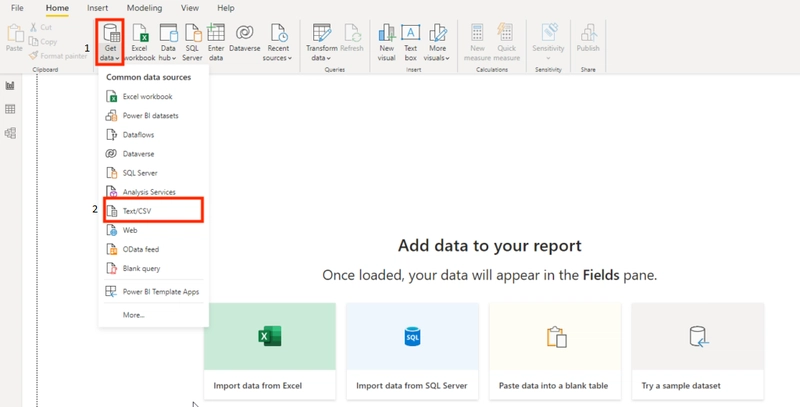Select Dataflows from the list
Image resolution: width=800 pixels, height=407 pixels.
click(x=154, y=135)
